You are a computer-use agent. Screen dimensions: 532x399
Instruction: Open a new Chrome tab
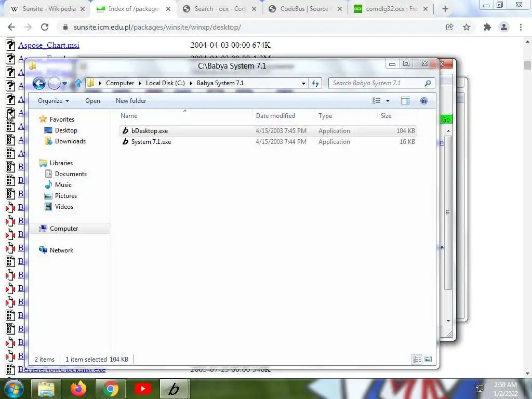tap(445, 9)
